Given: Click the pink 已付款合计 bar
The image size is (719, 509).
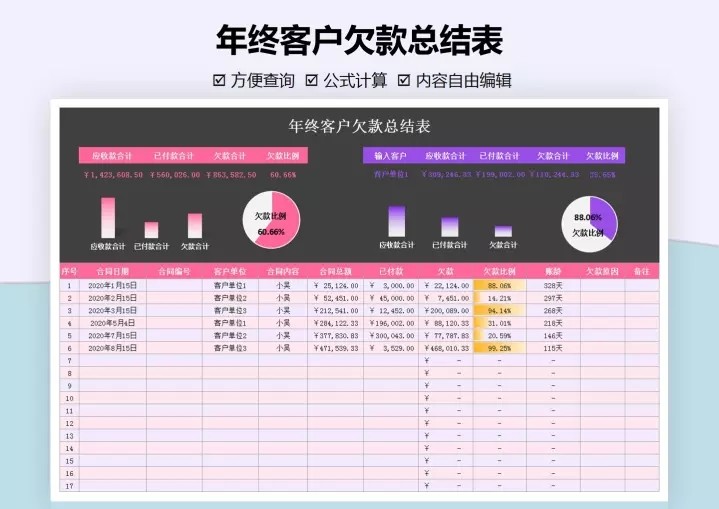Looking at the screenshot, I should pyautogui.click(x=151, y=230).
